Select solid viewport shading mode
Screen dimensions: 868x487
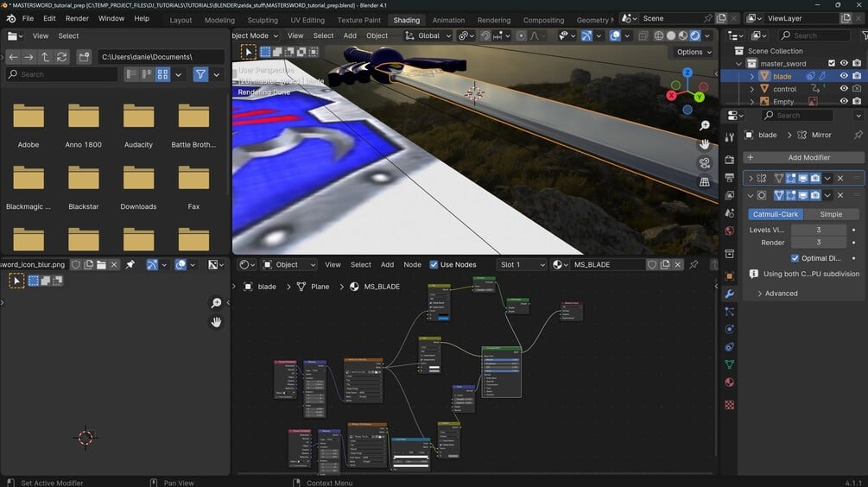[x=671, y=35]
